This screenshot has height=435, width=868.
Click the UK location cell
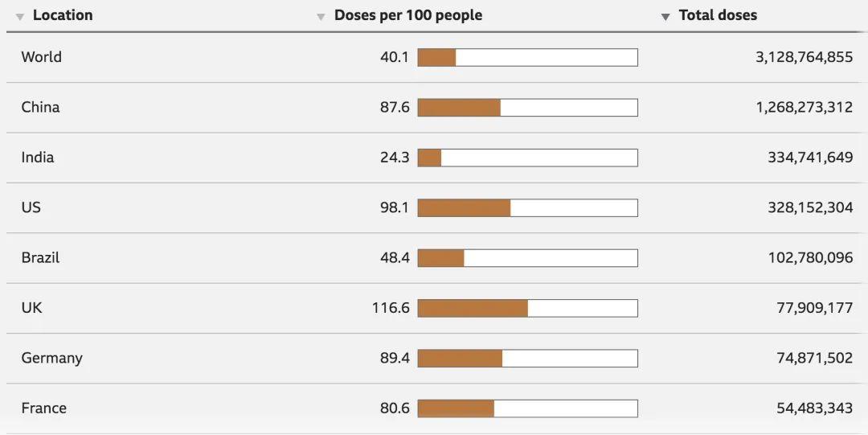31,308
